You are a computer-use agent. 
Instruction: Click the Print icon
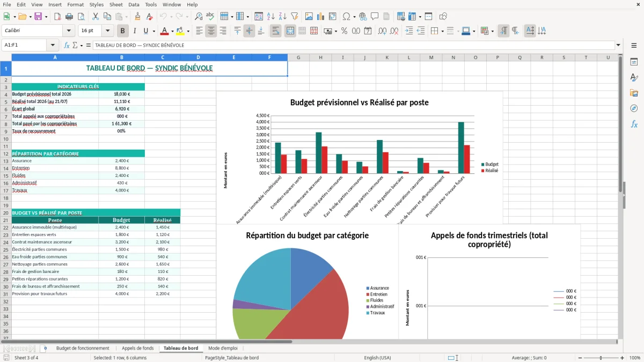tap(69, 17)
